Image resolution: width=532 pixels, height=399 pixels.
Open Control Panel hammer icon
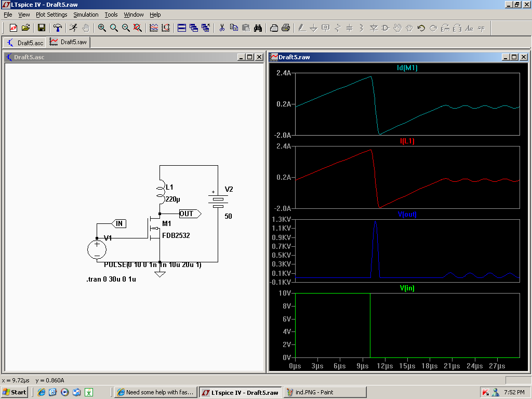(x=58, y=28)
